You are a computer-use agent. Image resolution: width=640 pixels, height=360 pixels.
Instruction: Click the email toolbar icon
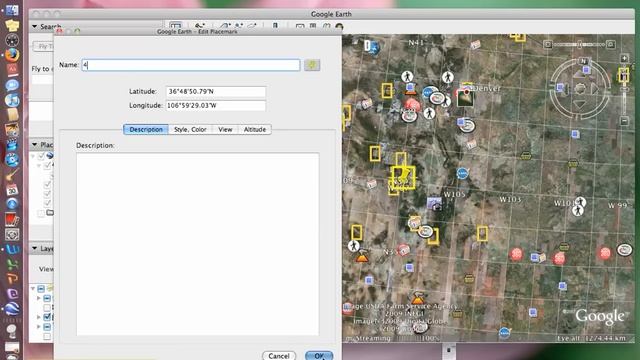(300, 26)
